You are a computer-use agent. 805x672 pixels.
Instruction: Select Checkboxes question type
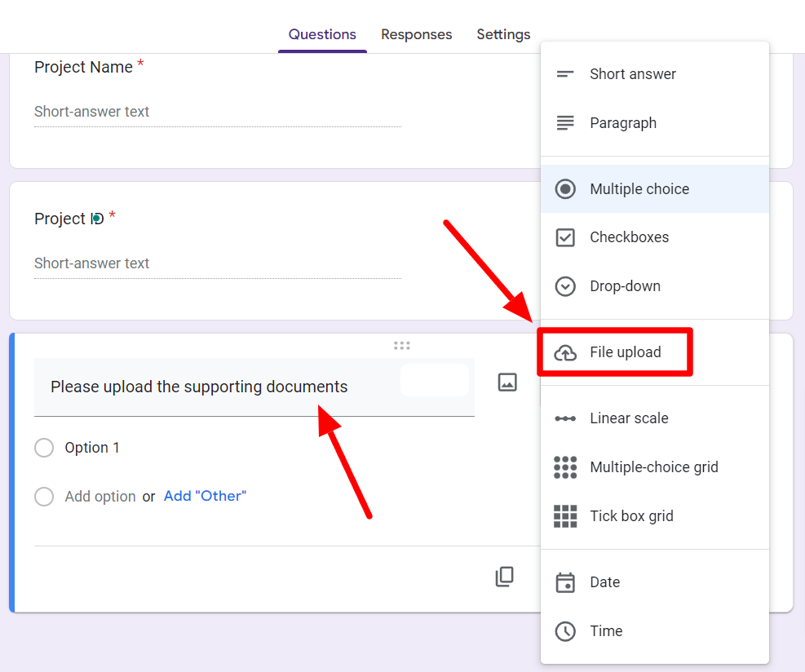pos(655,237)
